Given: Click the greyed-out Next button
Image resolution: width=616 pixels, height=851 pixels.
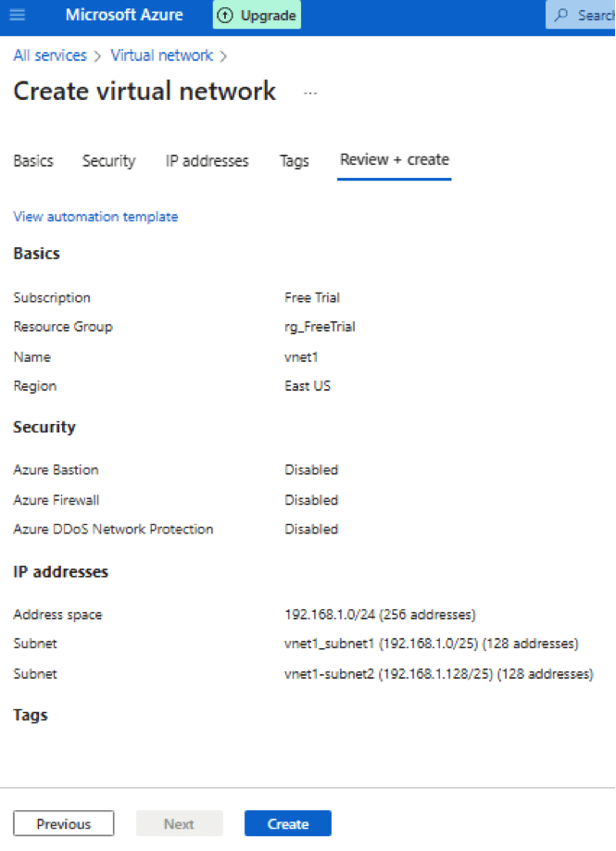Looking at the screenshot, I should coord(179,823).
